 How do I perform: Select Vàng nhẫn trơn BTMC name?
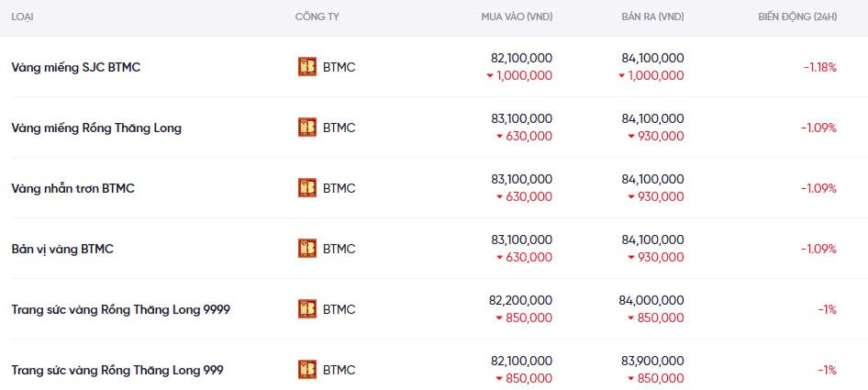[x=73, y=188]
